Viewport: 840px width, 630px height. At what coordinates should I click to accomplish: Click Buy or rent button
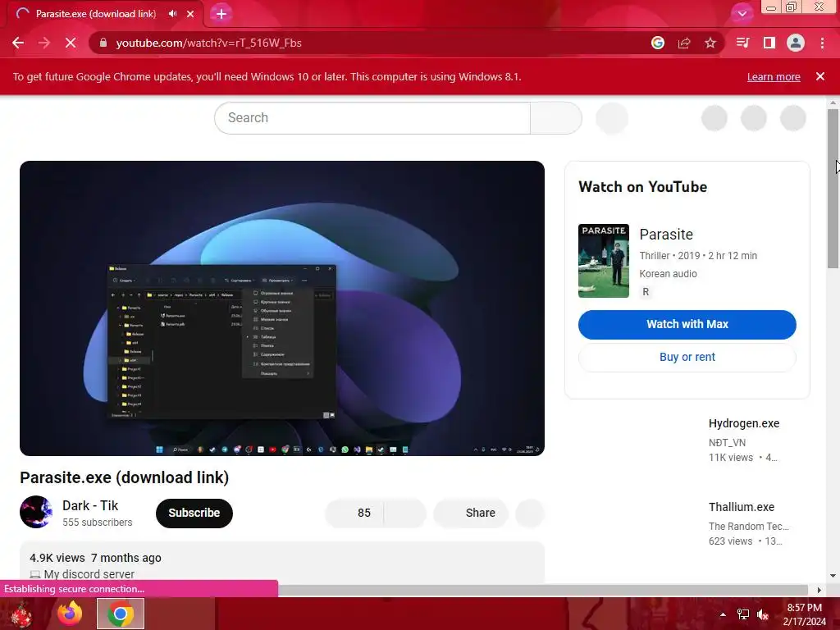[x=687, y=358]
